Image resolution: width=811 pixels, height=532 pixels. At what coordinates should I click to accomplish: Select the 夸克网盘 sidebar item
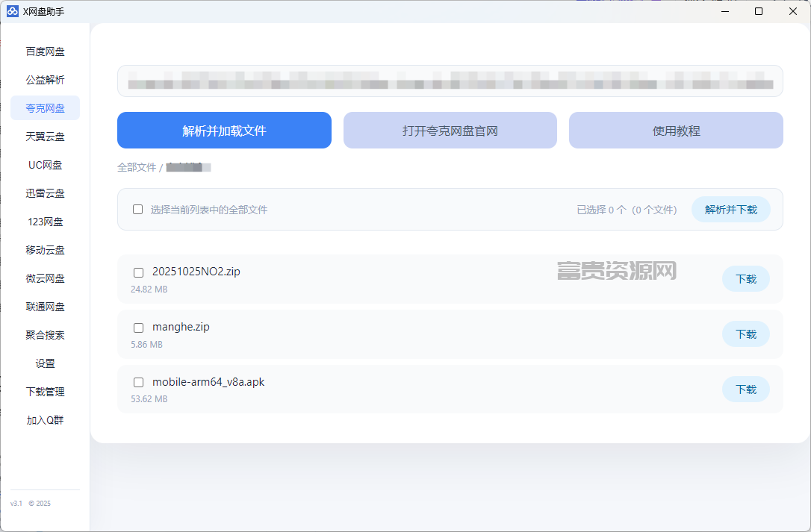pos(45,108)
